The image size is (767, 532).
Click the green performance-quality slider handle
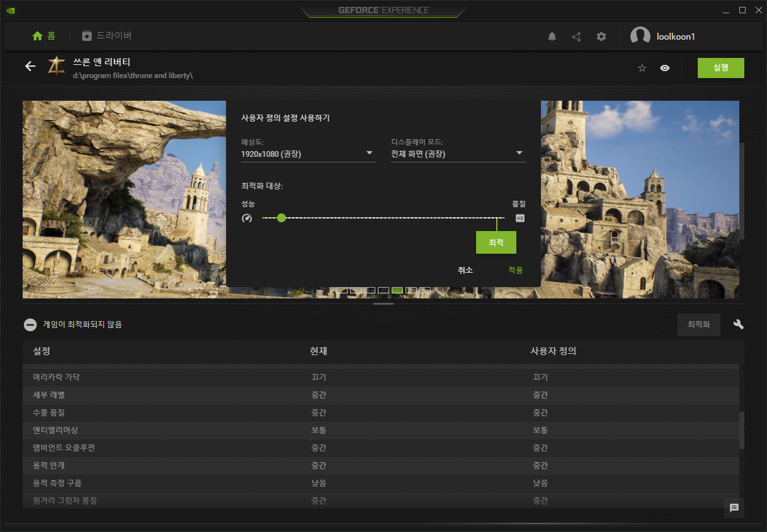[x=281, y=218]
